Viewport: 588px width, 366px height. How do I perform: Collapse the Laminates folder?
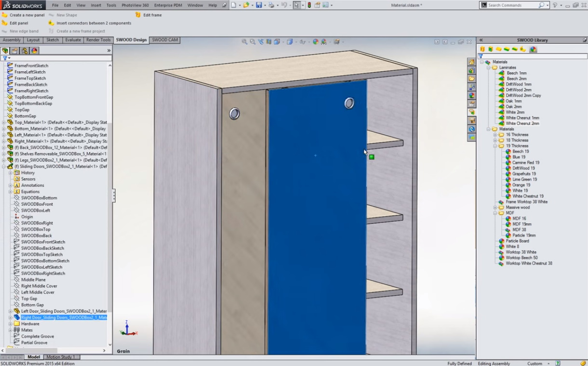pyautogui.click(x=488, y=68)
